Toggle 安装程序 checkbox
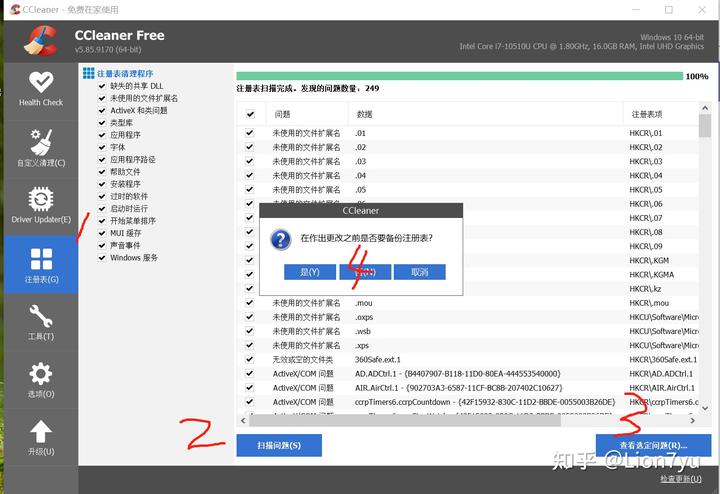Screen dimensions: 720x494 click(102, 184)
